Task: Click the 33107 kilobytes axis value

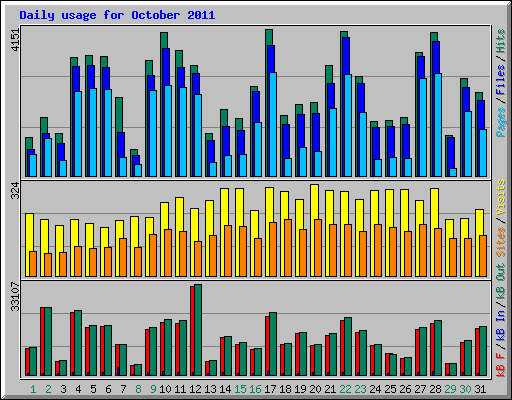Action: [15, 297]
